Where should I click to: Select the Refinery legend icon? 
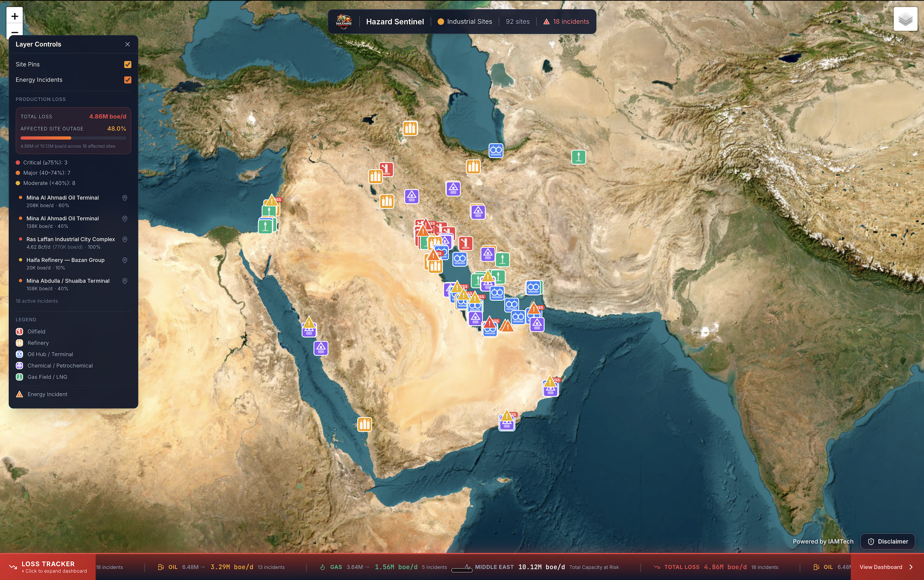click(x=19, y=343)
